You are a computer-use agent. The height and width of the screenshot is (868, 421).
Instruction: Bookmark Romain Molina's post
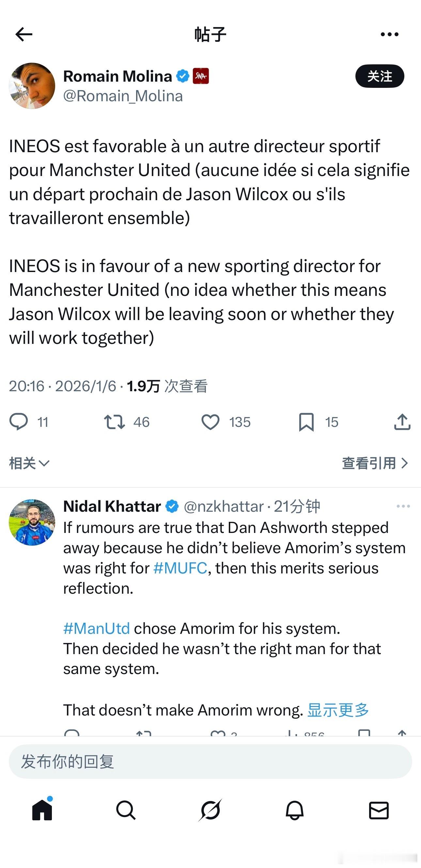tap(306, 422)
